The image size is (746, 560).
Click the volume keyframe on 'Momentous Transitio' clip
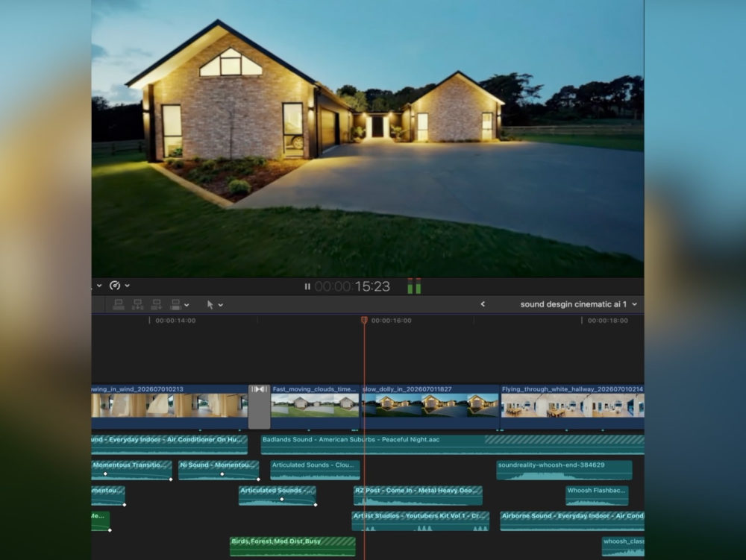(x=105, y=474)
